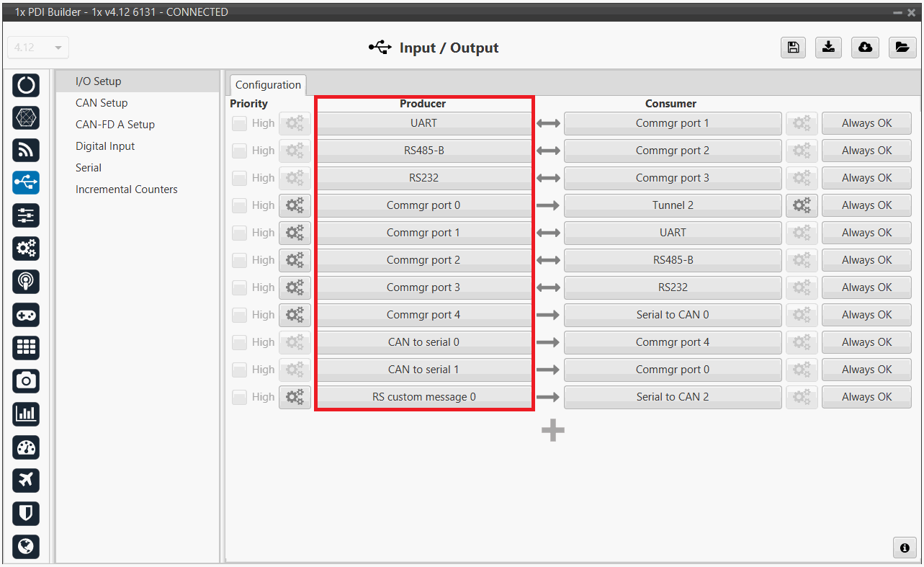Viewport: 924px width, 567px height.
Task: Check High priority for RS custom message 0
Action: coord(239,398)
